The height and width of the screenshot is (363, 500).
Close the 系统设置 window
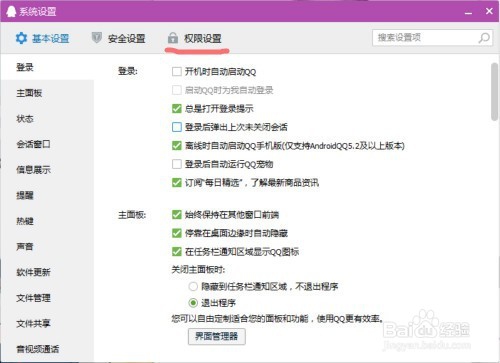[x=489, y=11]
